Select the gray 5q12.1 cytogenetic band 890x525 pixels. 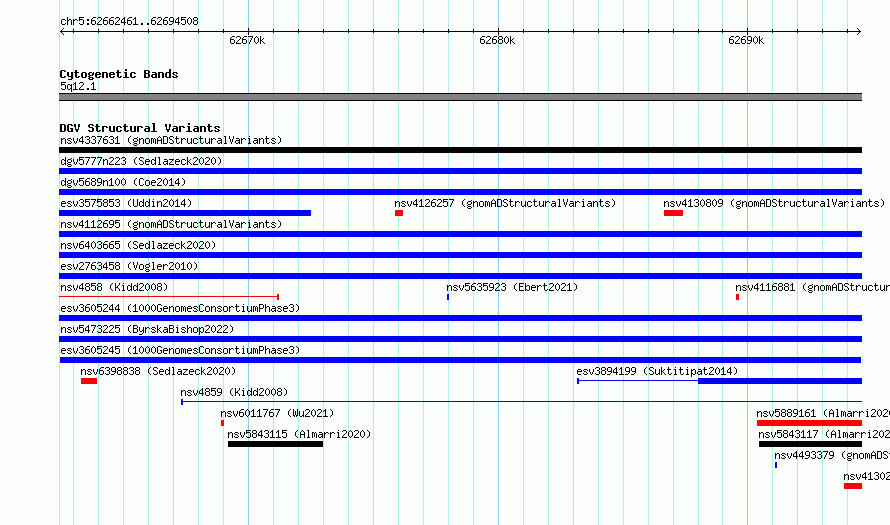460,97
